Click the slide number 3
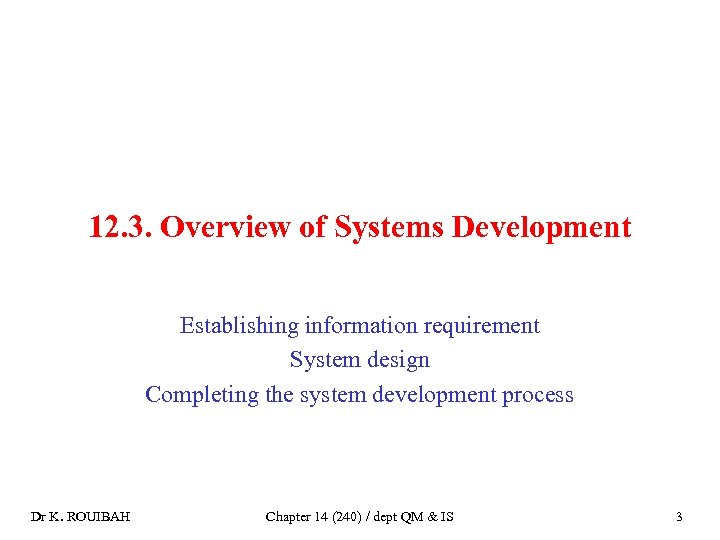Viewport: 720px width, 540px height. click(x=679, y=517)
